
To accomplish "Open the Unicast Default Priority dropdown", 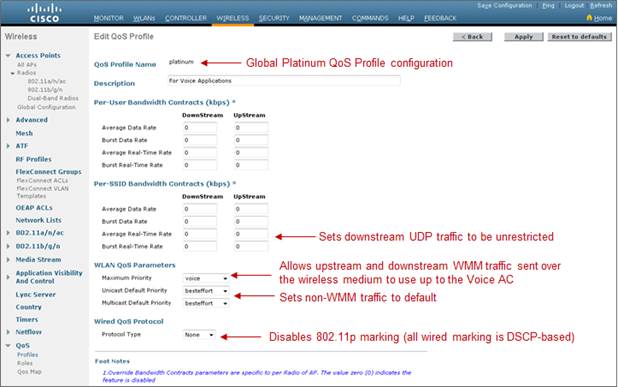I will (206, 291).
